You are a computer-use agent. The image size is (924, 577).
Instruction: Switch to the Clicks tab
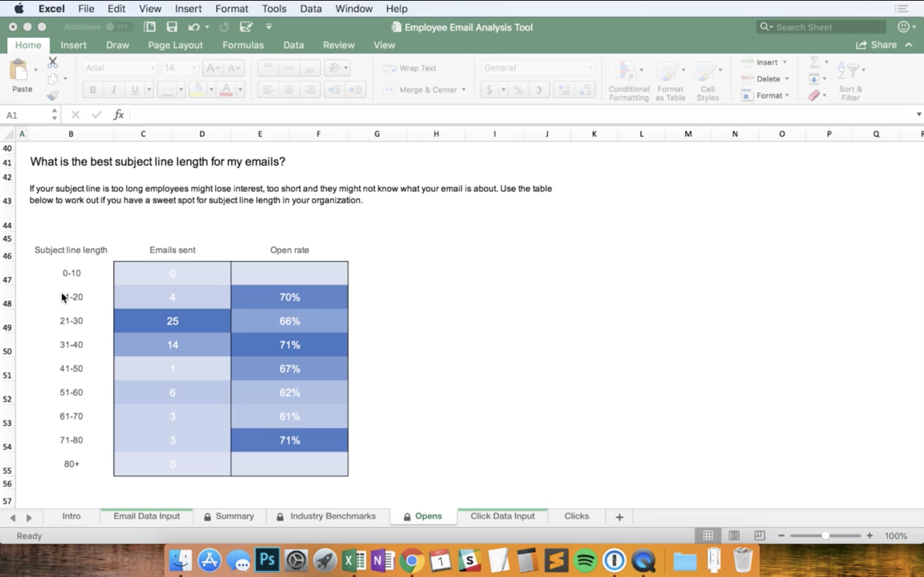click(x=576, y=516)
